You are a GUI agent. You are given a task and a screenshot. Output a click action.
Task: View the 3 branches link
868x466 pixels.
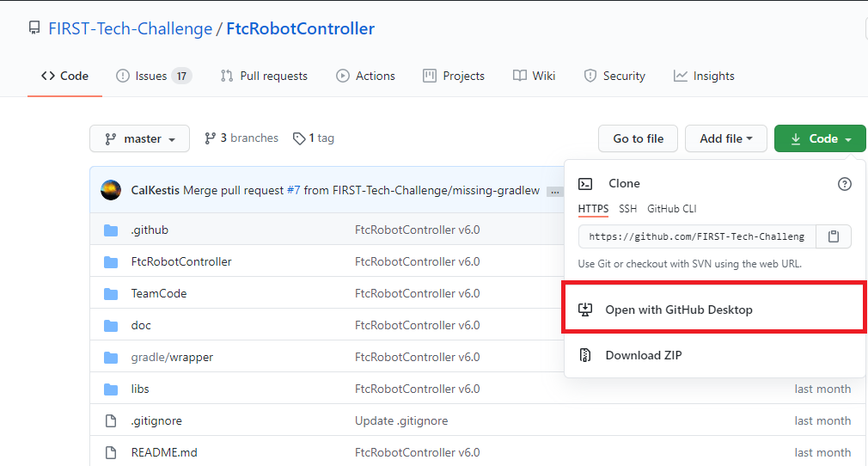tap(241, 138)
